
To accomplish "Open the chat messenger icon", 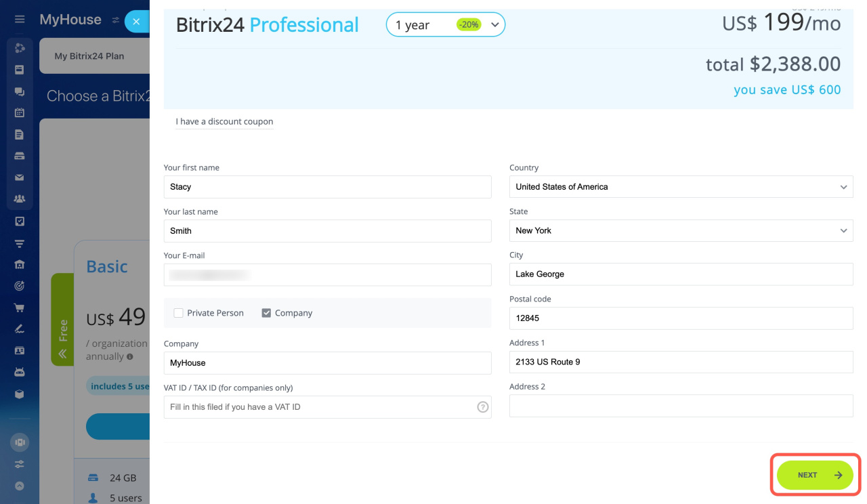I will coord(20,91).
